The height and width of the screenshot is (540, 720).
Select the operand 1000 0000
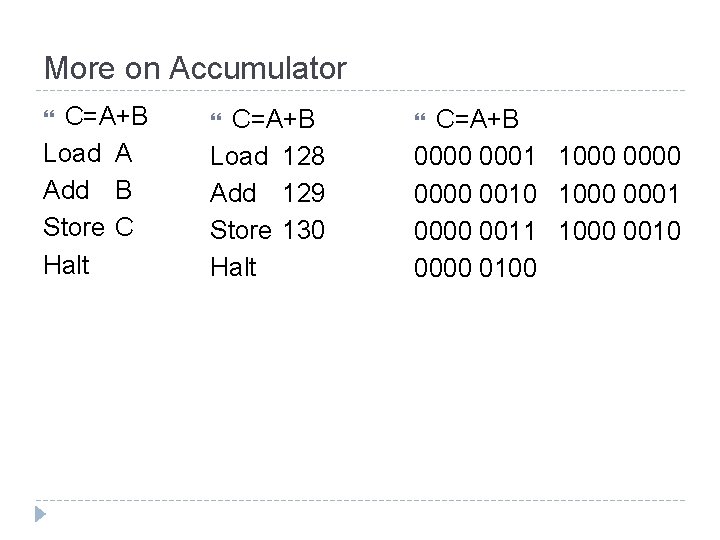pos(620,156)
